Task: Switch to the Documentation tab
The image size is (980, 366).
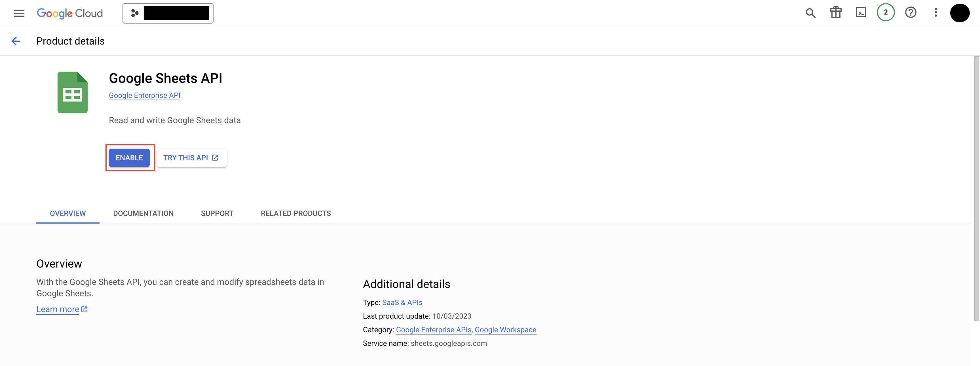Action: point(143,212)
